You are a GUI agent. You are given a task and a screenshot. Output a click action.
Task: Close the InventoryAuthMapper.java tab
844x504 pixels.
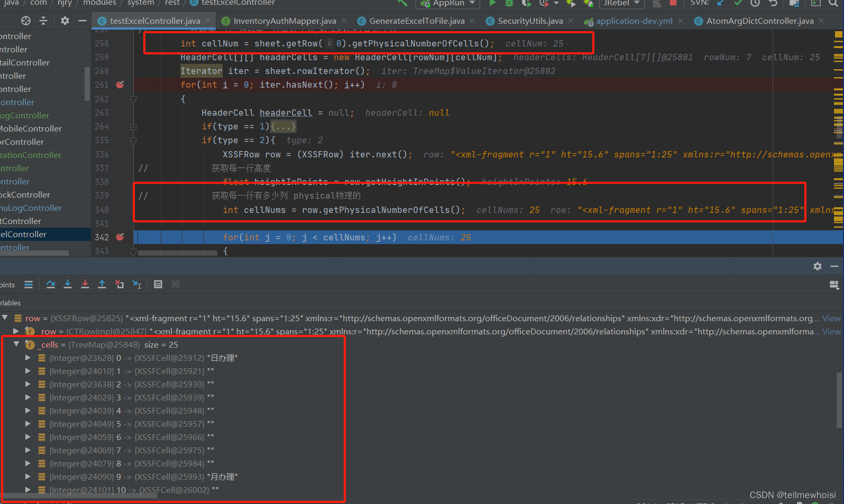coord(344,21)
